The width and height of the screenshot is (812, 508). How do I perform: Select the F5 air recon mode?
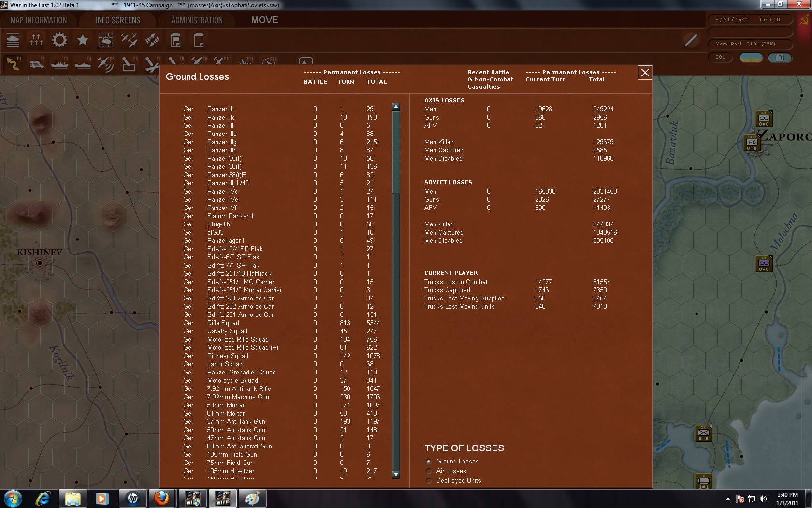click(x=106, y=63)
